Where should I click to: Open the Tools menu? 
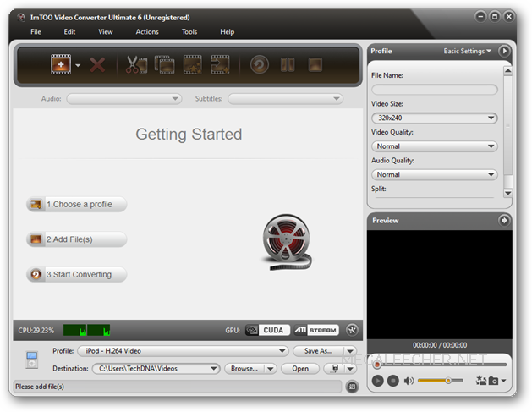pos(189,32)
